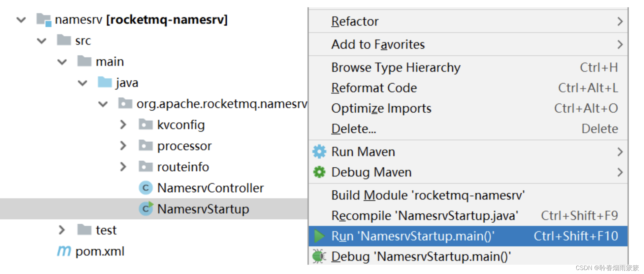Click the green bug Debug icon
Screen dimensions: 644x274
[x=319, y=256]
